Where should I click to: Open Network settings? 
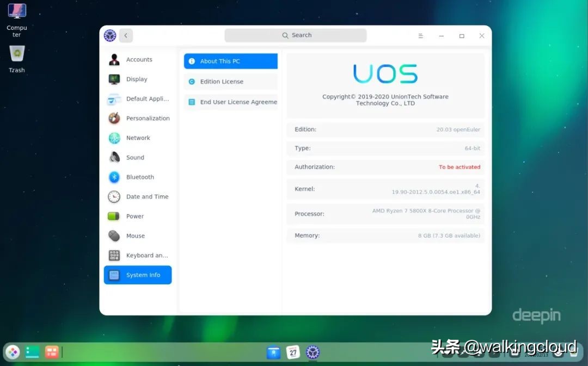coord(138,138)
